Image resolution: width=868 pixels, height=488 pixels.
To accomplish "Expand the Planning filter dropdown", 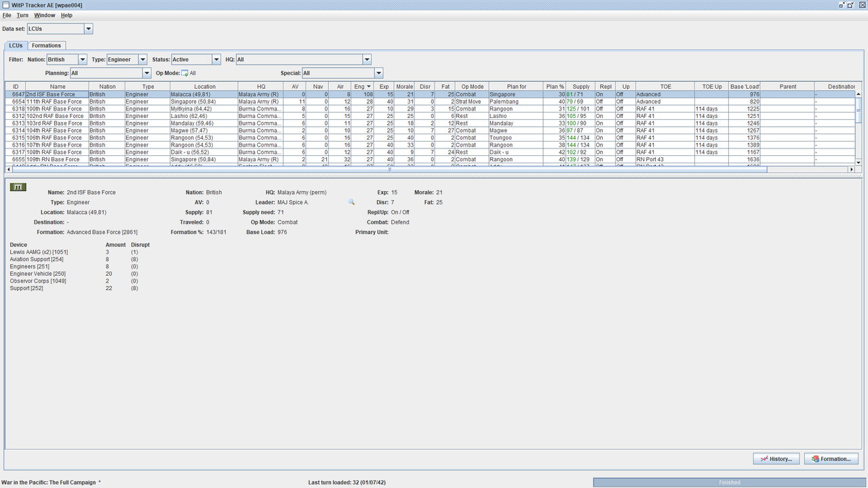I will [x=147, y=73].
